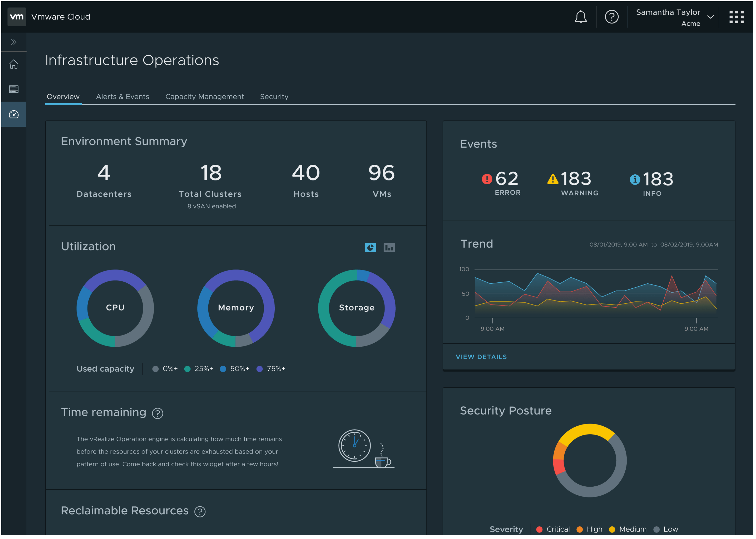Switch to Capacity Management tab
Screen dimensions: 756x539
coord(205,97)
